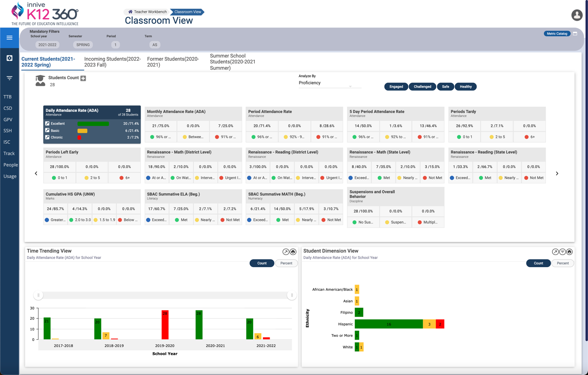Click the plus icon next to Students Count
The image size is (588, 375).
pos(83,78)
